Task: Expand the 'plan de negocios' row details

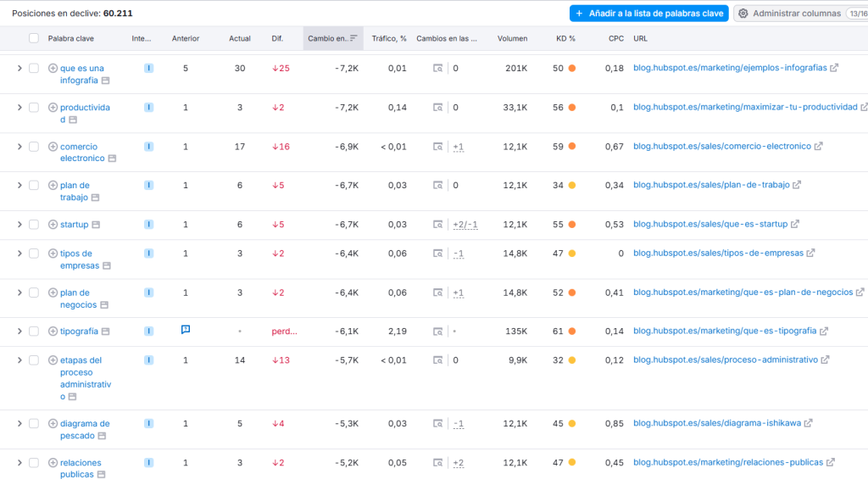Action: [19, 293]
